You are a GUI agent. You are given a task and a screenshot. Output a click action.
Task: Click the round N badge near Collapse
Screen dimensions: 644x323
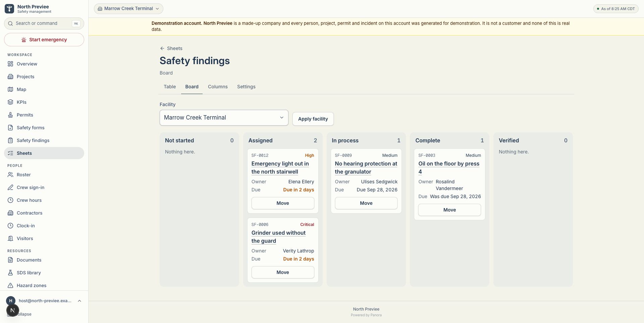coord(13,310)
